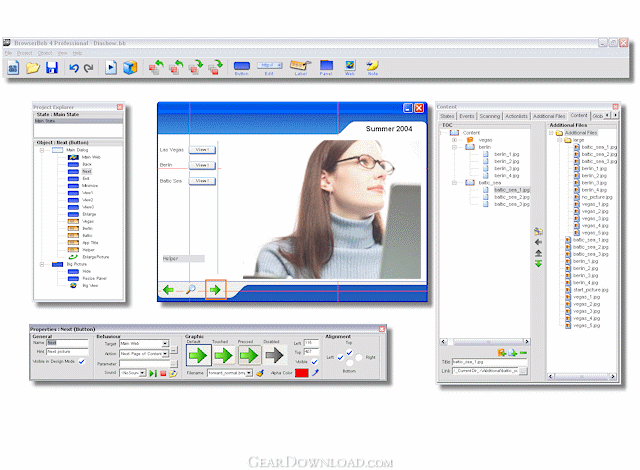Click the New project toolbar icon
This screenshot has height=470, width=640.
click(13, 68)
